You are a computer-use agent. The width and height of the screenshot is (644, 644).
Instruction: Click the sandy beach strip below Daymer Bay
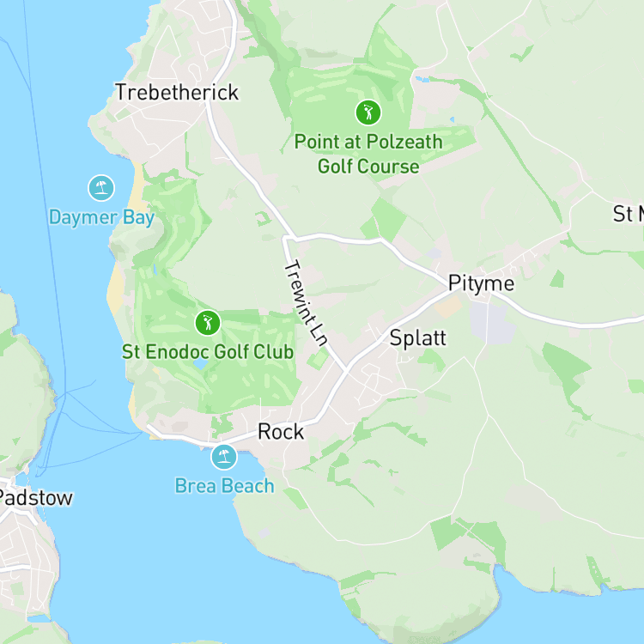tap(114, 289)
